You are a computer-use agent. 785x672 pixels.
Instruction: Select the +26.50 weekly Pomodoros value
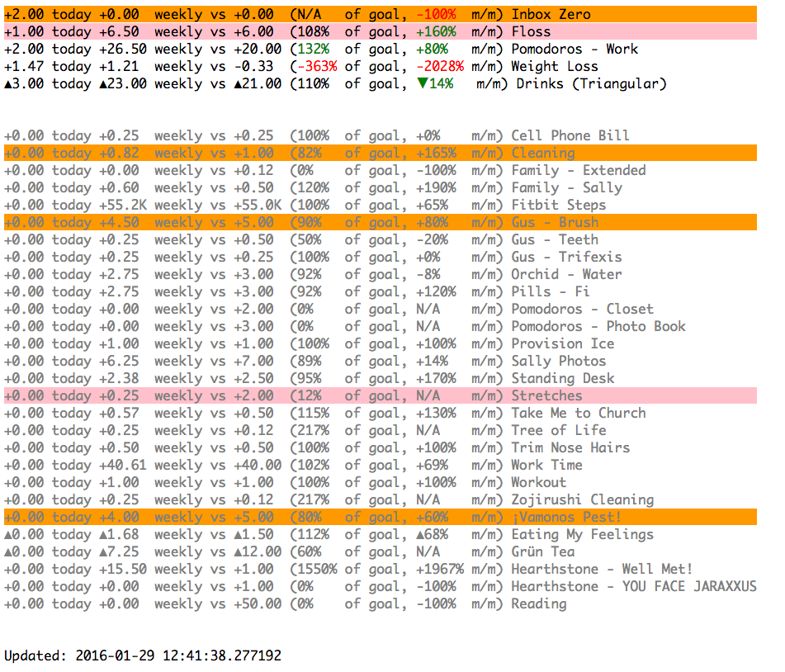coord(123,49)
